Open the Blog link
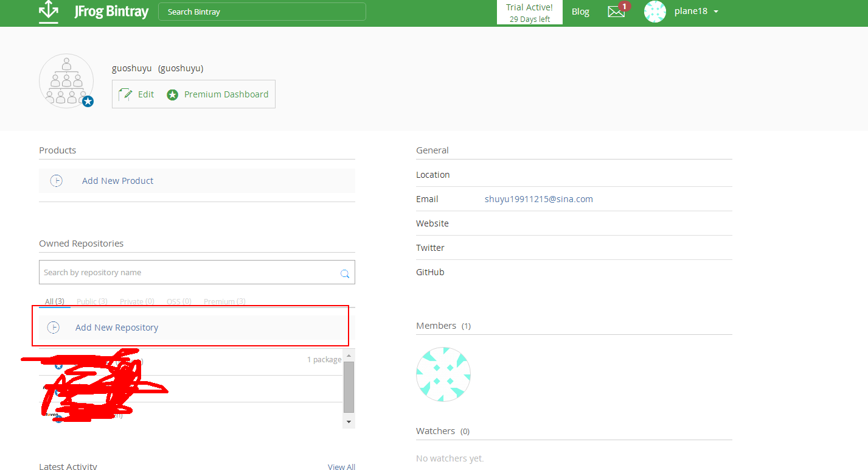Viewport: 868px width, 470px height. pos(580,12)
